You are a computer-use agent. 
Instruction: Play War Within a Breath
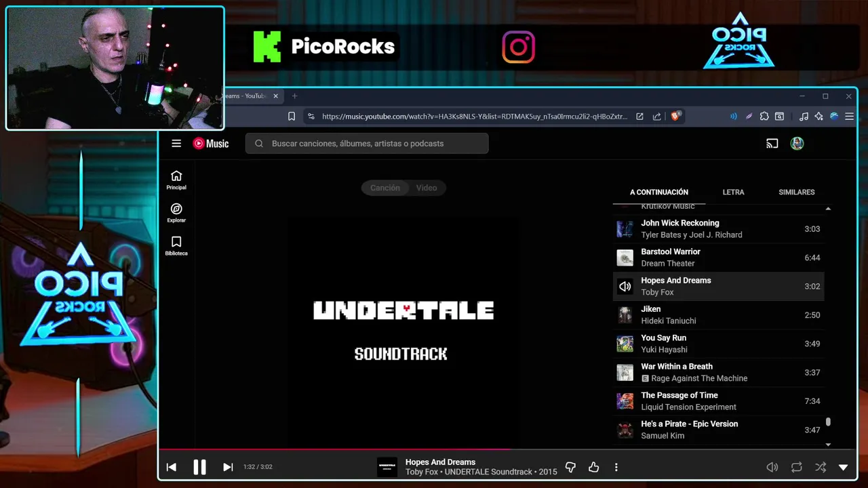coord(718,373)
